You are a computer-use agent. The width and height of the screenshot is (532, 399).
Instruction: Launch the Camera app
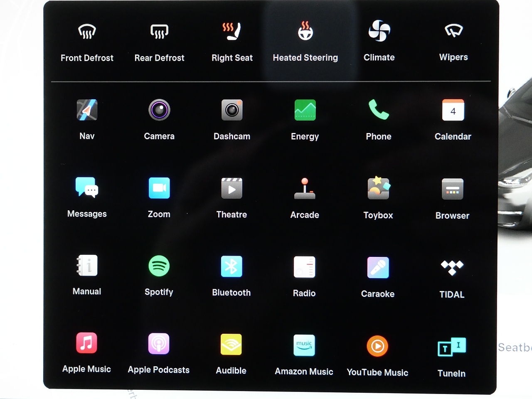coord(159,111)
